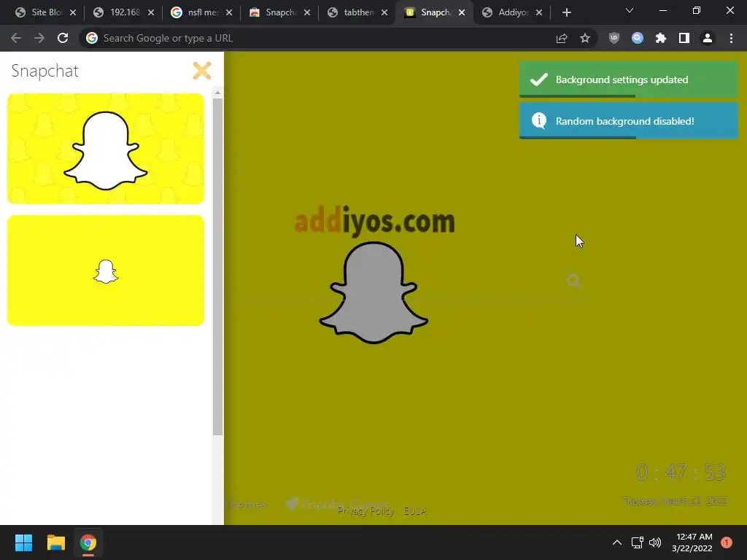Open the Privacy Policy link
747x560 pixels.
(366, 511)
